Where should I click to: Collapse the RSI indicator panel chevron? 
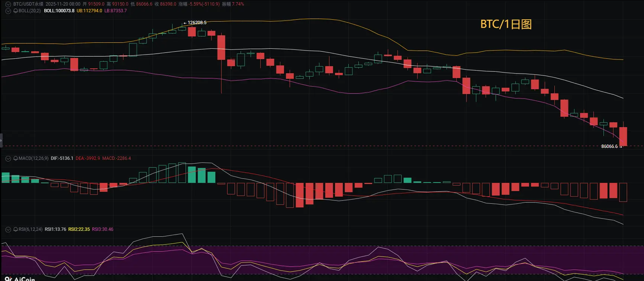[8, 229]
